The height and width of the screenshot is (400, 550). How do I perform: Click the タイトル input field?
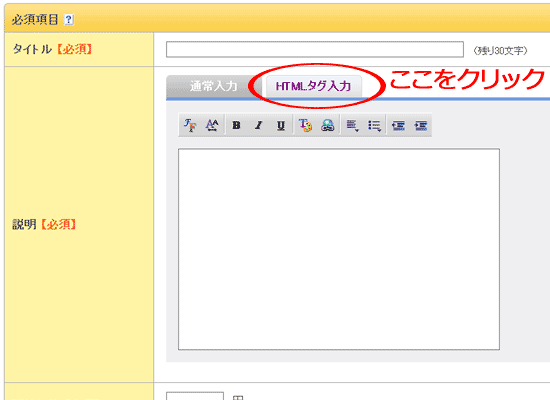pyautogui.click(x=315, y=49)
